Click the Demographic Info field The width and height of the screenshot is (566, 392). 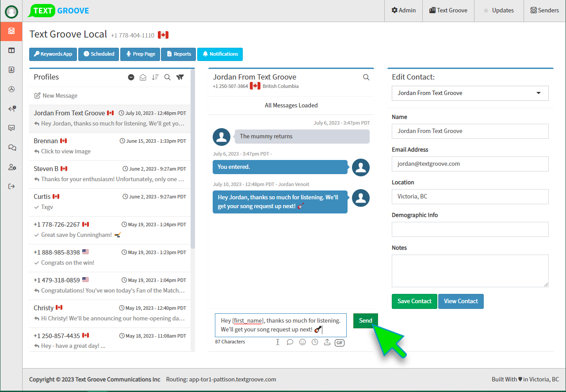[x=470, y=229]
